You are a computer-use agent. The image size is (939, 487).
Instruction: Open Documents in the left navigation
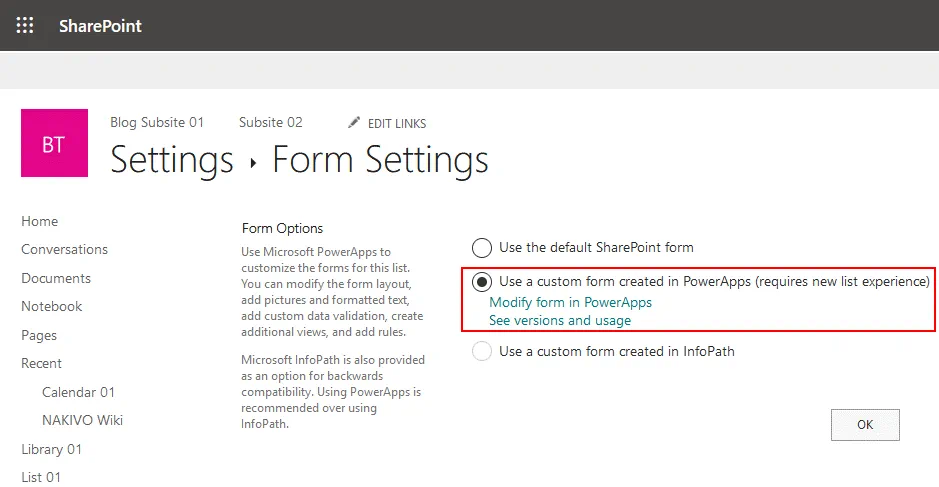(x=56, y=278)
